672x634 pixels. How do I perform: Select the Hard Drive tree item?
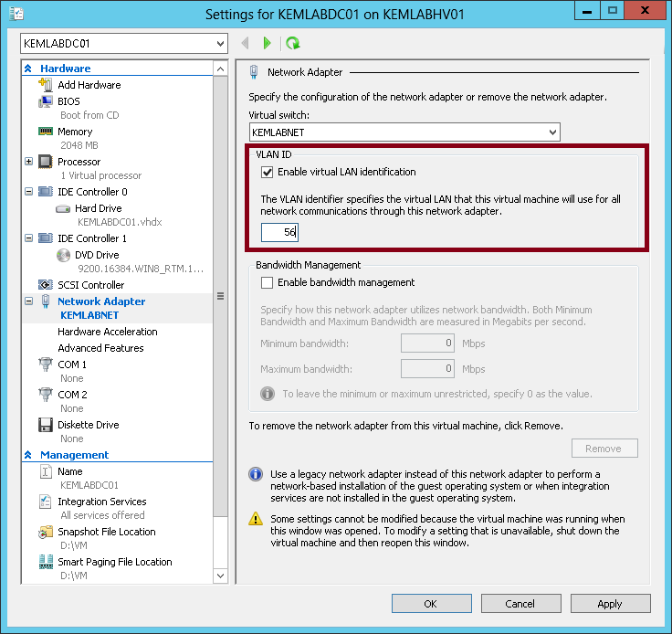tap(98, 208)
